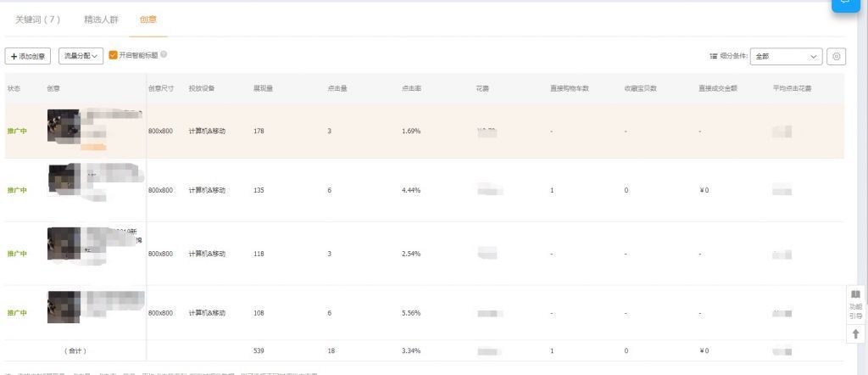
Task: Switch to the 关键词 (7) tab
Action: [x=38, y=19]
